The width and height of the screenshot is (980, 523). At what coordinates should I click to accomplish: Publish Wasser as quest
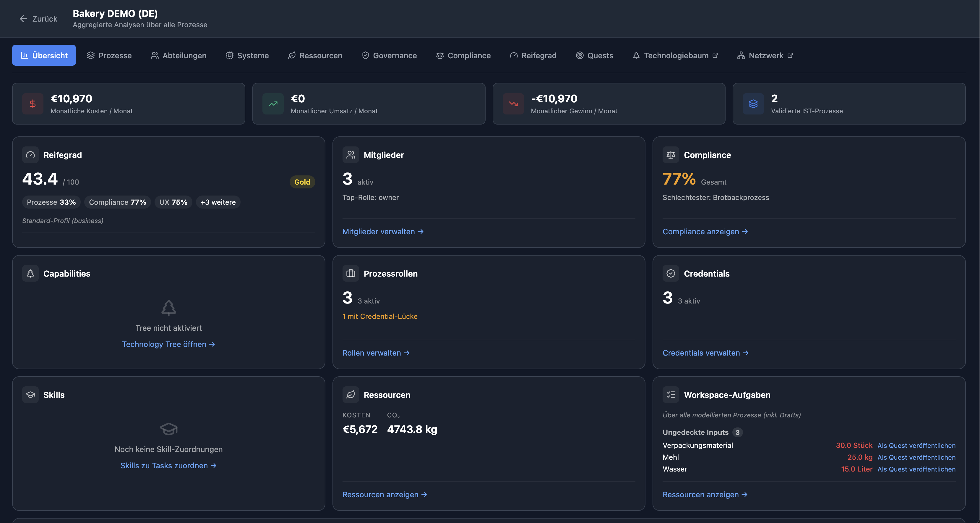(x=916, y=469)
